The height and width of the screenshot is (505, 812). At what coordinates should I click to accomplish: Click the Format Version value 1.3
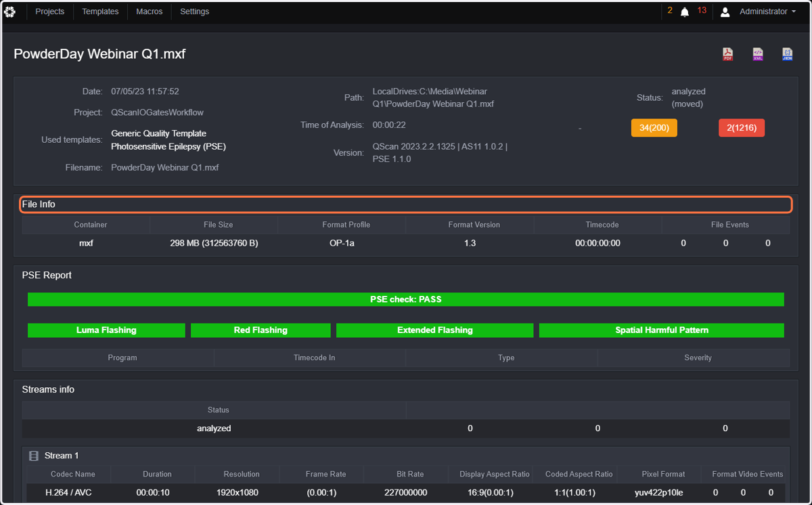tap(470, 243)
